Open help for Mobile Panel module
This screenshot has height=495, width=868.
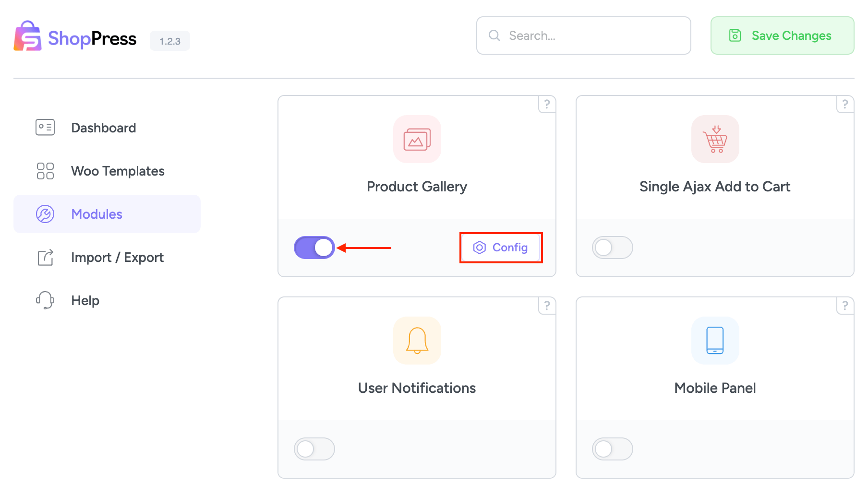[845, 306]
